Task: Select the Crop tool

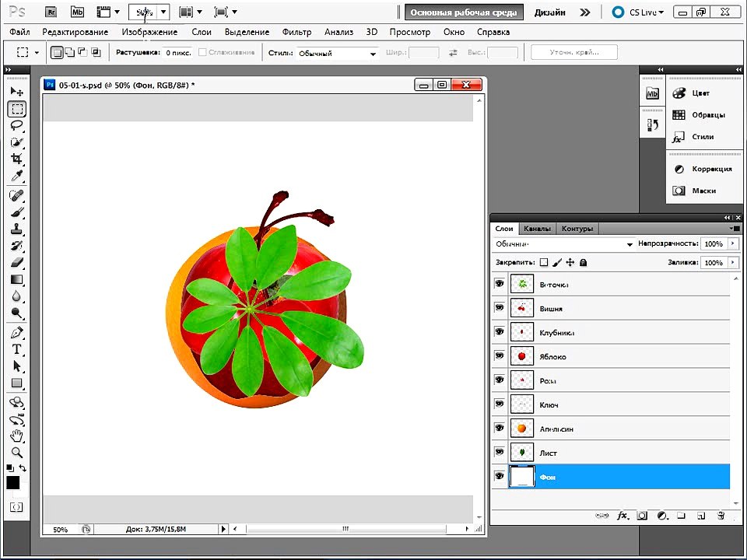Action: (16, 159)
